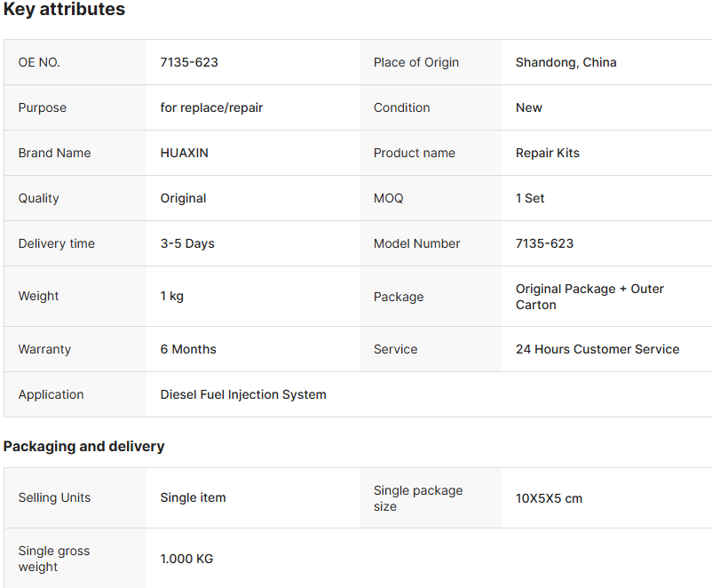Click the Diesel Fuel Injection System value
The image size is (712, 588).
[x=243, y=394]
